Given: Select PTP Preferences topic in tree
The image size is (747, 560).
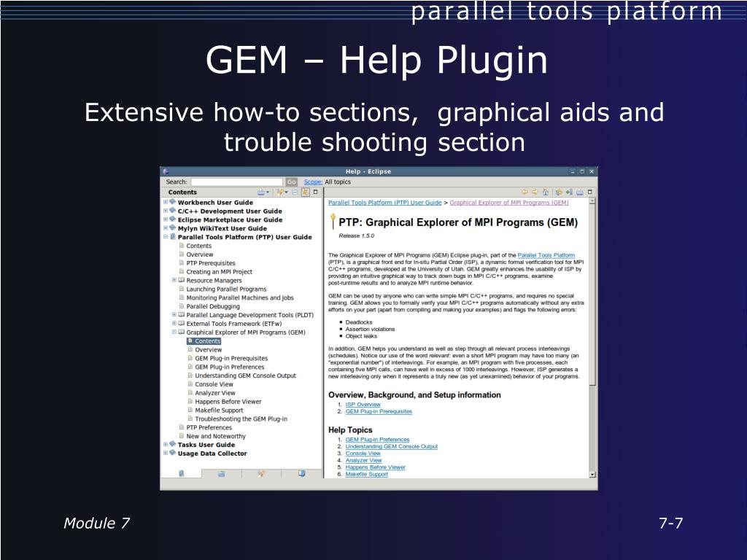Looking at the screenshot, I should click(209, 427).
